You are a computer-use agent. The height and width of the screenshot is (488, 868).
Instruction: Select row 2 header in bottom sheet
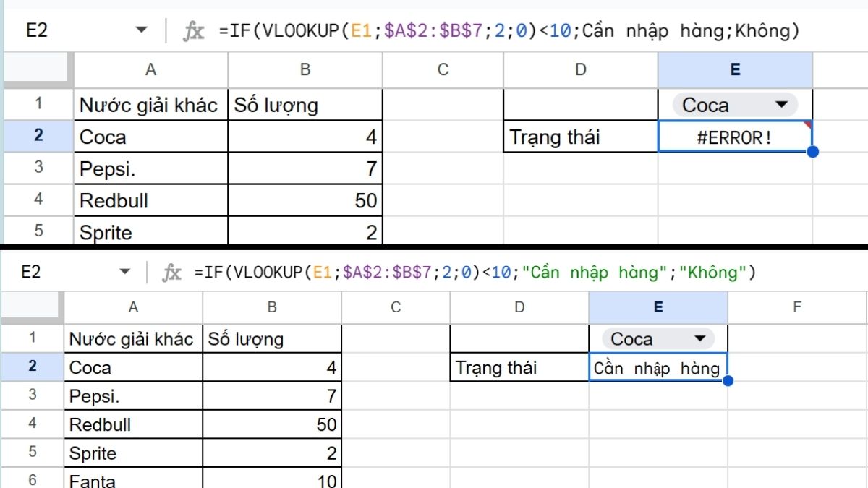point(32,367)
